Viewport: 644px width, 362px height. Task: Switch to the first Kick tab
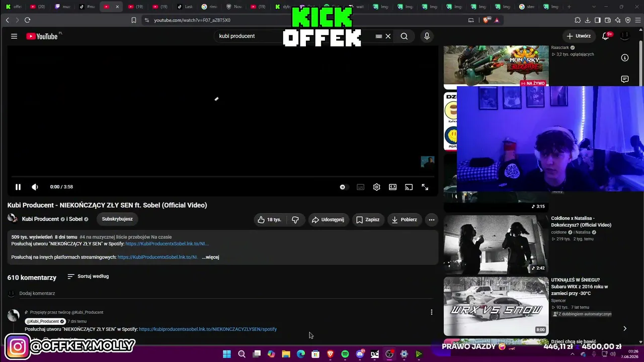click(13, 7)
